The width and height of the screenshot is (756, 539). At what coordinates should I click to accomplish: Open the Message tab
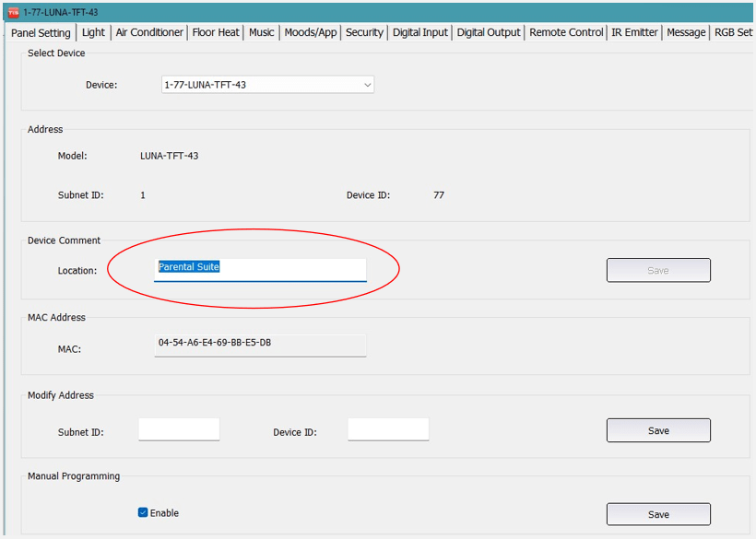(686, 32)
